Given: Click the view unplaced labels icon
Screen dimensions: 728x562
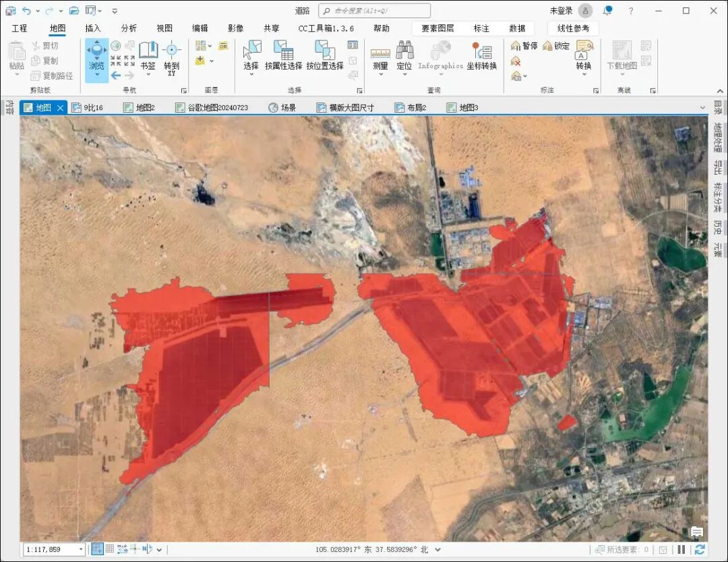Looking at the screenshot, I should 516,61.
